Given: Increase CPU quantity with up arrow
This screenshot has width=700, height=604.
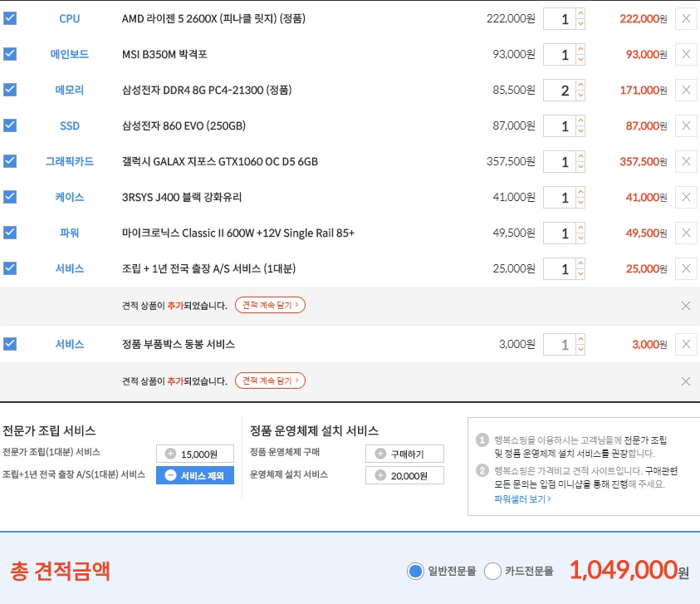Looking at the screenshot, I should pyautogui.click(x=580, y=13).
